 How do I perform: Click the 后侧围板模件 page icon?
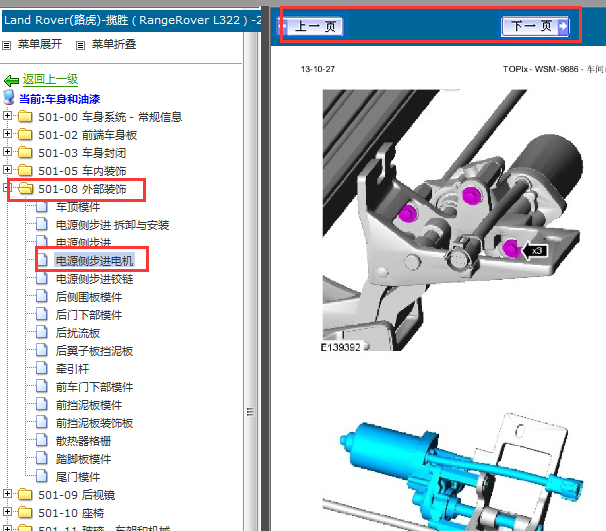point(42,296)
